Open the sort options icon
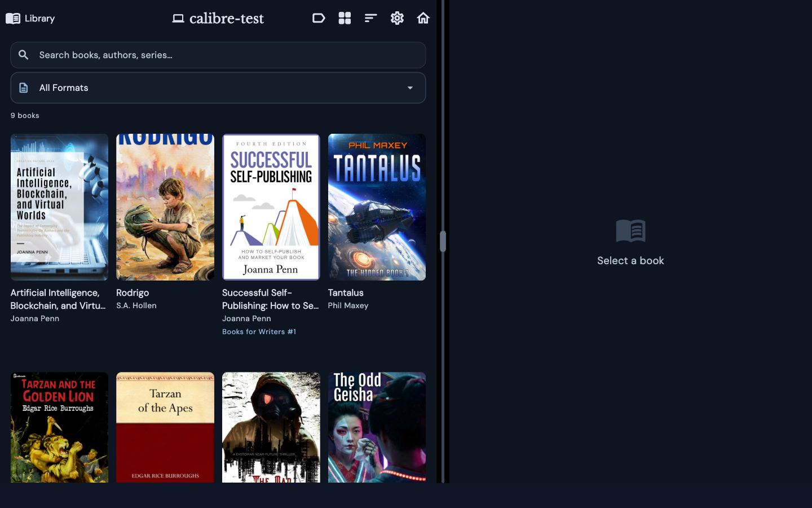This screenshot has width=812, height=508. pos(370,18)
